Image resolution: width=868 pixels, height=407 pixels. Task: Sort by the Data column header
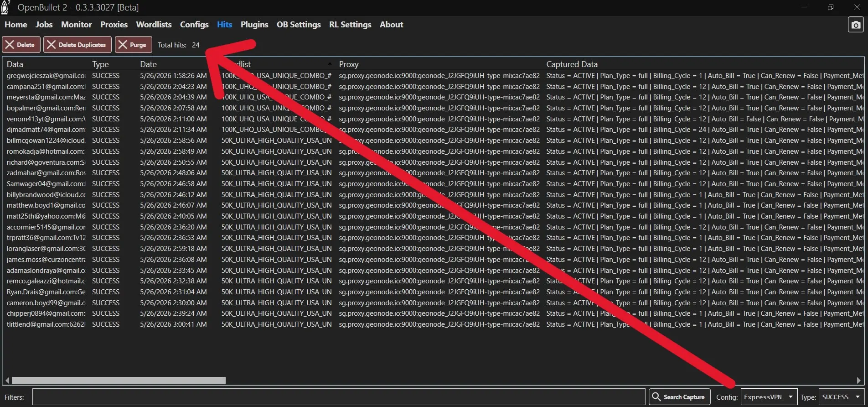coord(15,64)
